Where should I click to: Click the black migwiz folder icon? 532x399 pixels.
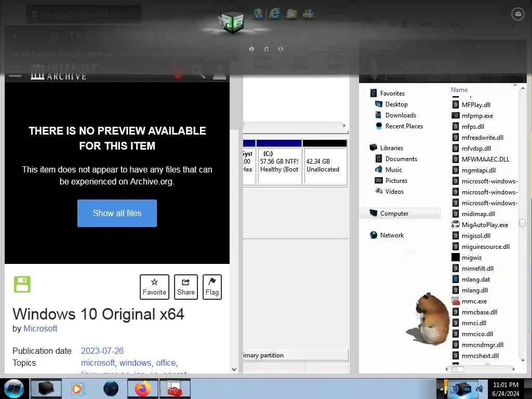coord(456,258)
